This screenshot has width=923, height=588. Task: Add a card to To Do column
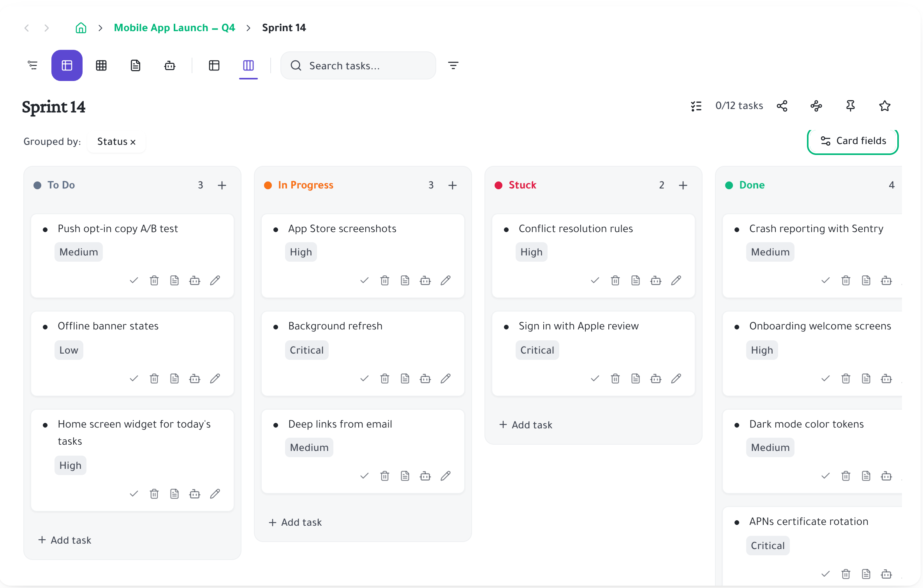(x=222, y=185)
